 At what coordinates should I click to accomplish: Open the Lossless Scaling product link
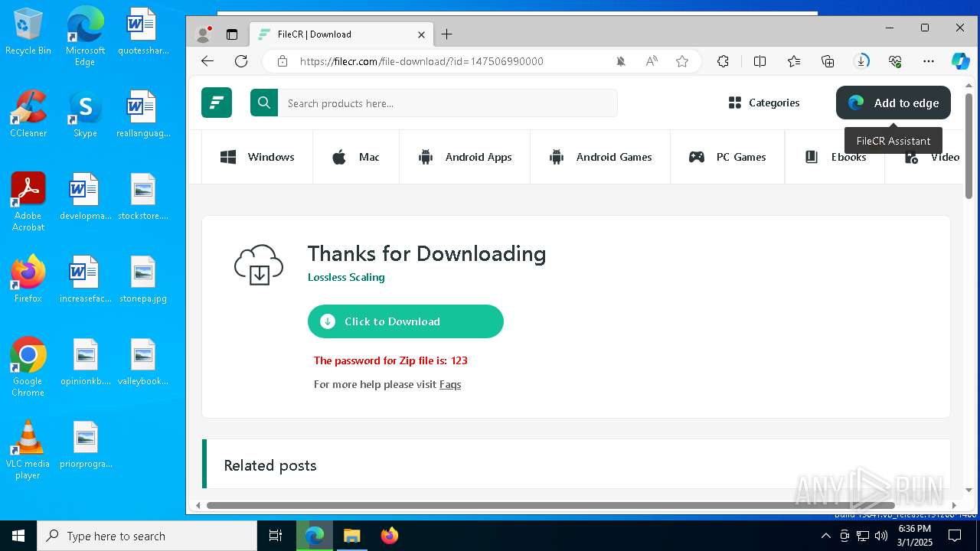(x=346, y=277)
